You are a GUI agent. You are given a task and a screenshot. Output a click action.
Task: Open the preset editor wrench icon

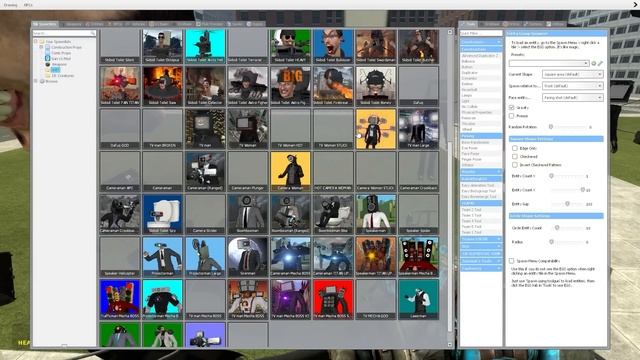click(600, 63)
